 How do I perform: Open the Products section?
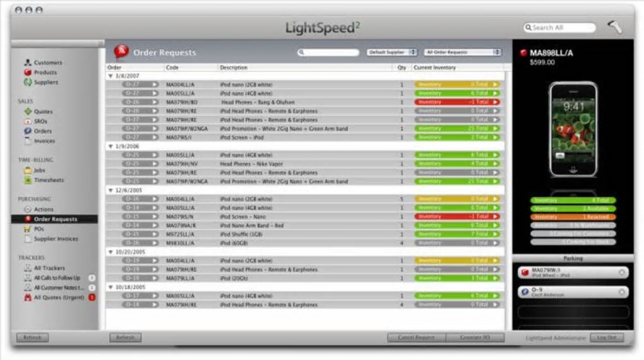(x=45, y=73)
